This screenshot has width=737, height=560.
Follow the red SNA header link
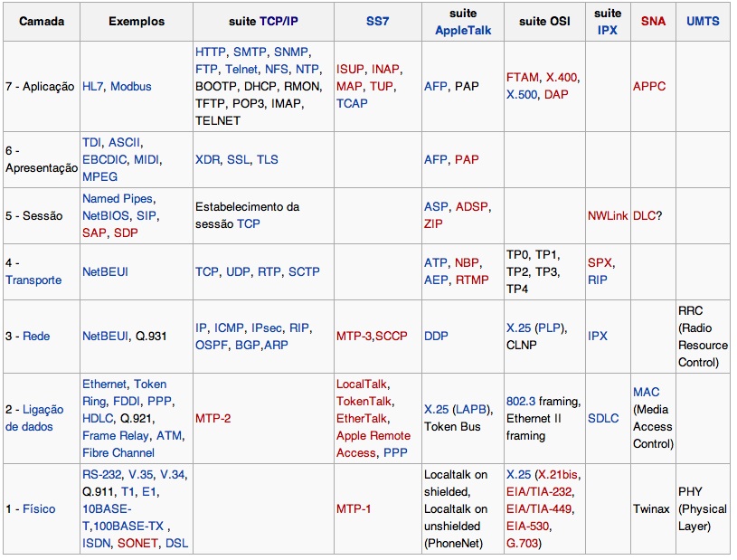point(652,21)
